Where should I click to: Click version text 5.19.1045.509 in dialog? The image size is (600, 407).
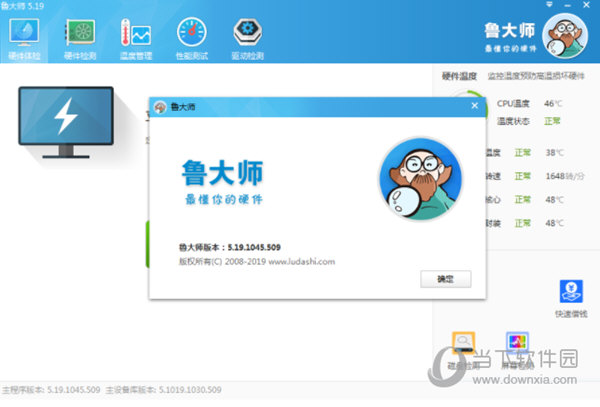pos(254,247)
